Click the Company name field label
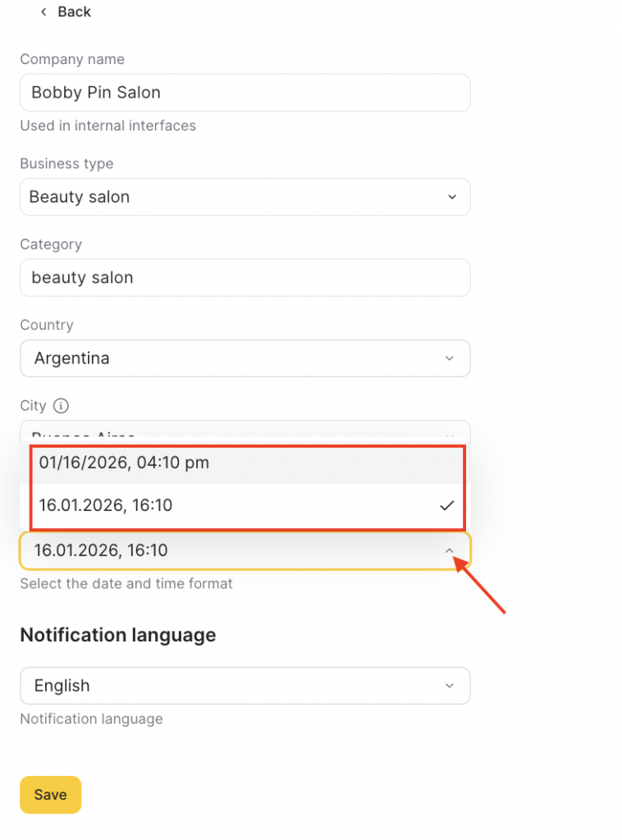622x840 pixels. (x=72, y=60)
